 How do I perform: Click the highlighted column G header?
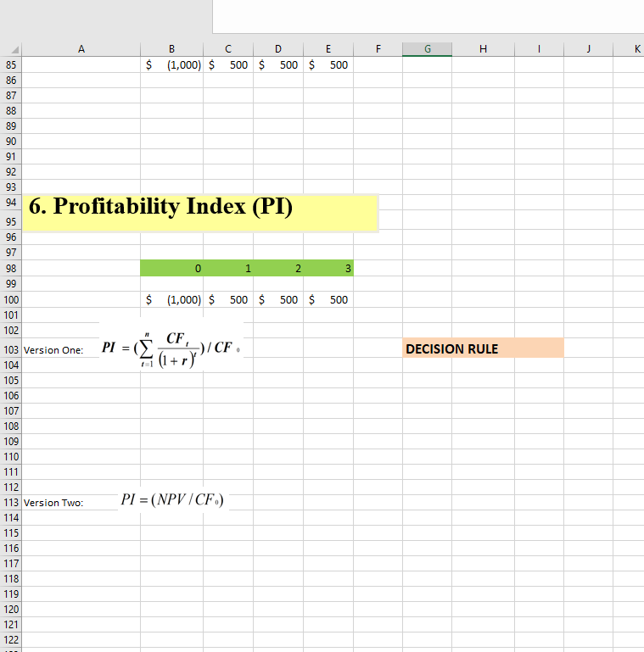428,49
